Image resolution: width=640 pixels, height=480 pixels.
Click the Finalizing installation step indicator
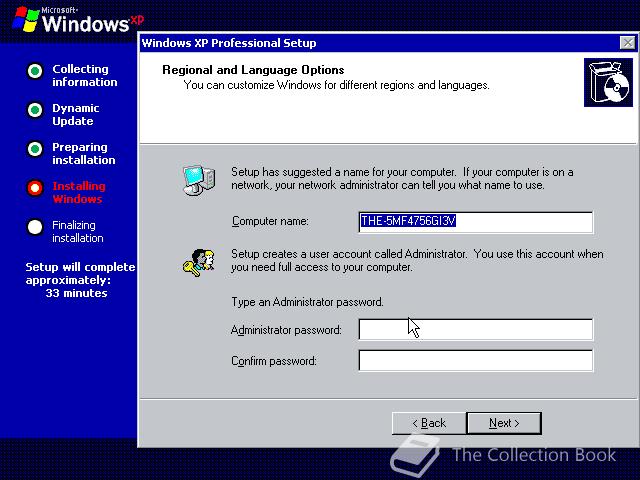point(35,227)
